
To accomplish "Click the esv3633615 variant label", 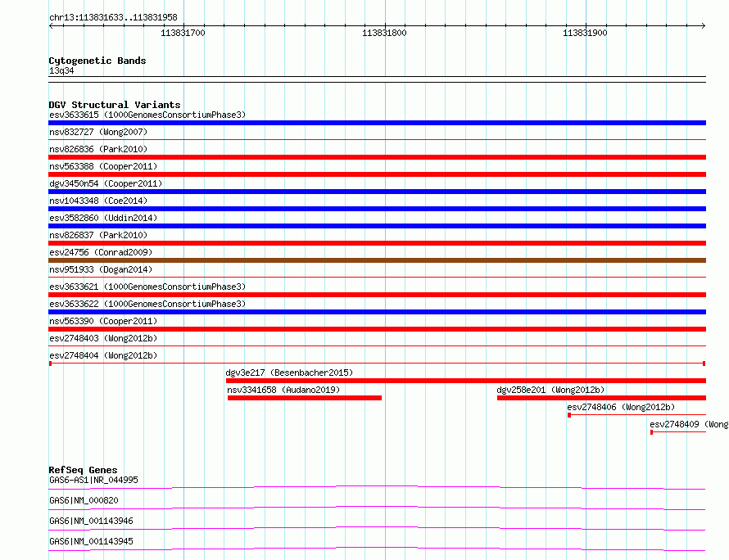I will pyautogui.click(x=147, y=115).
